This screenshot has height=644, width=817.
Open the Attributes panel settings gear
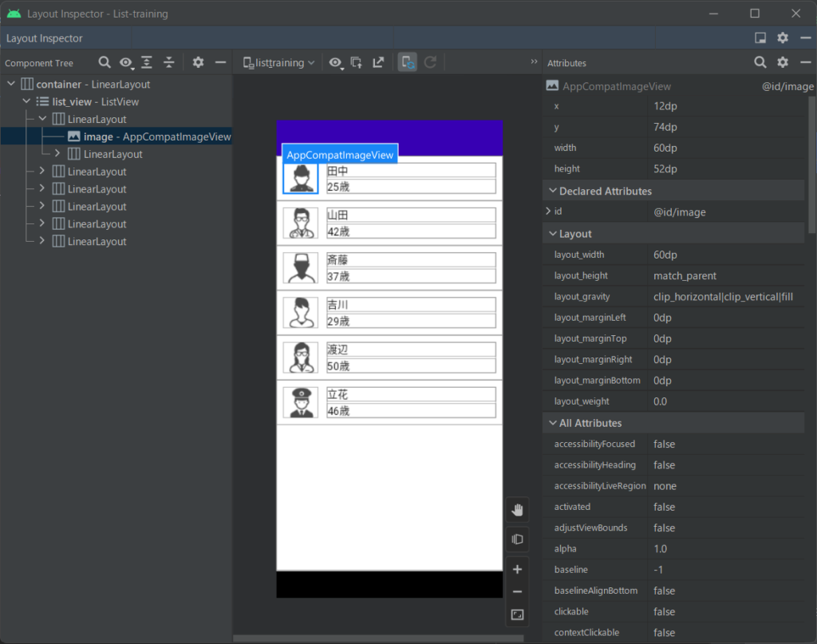coord(783,61)
